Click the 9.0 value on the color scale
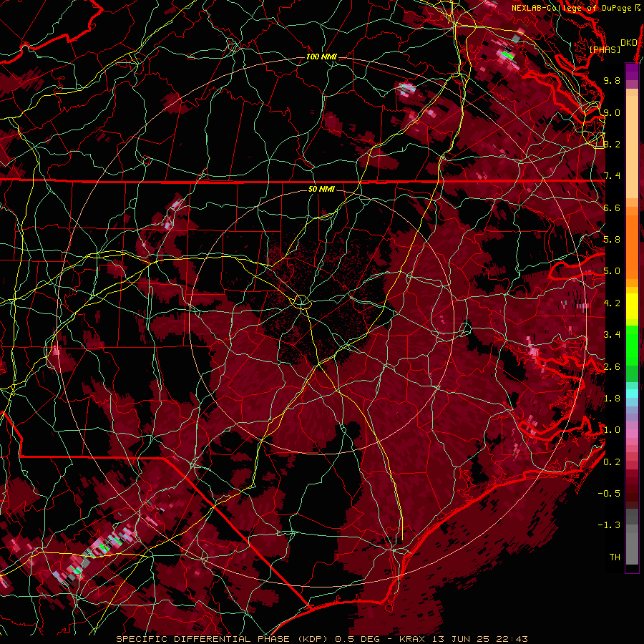The height and width of the screenshot is (644, 644). [x=612, y=112]
